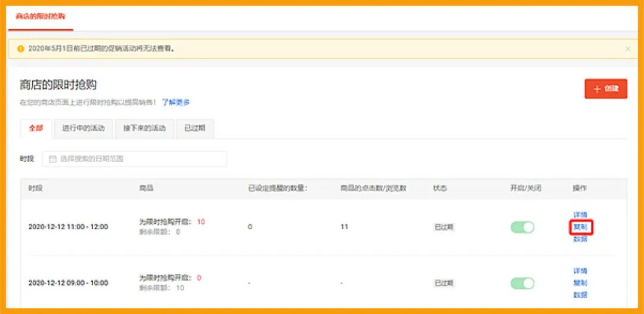
Task: Switch to 已过期 tab
Action: coord(194,128)
